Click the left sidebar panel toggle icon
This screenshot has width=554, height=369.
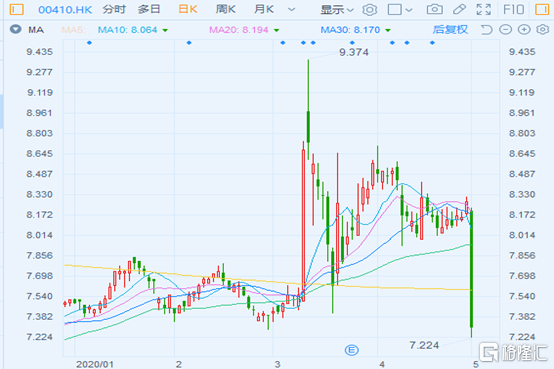pyautogui.click(x=16, y=9)
